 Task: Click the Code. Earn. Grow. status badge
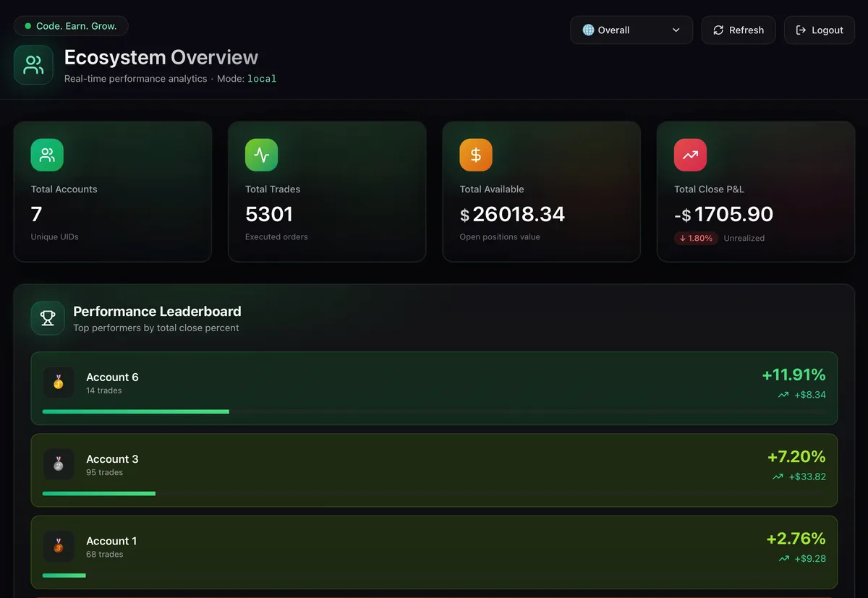tap(70, 25)
